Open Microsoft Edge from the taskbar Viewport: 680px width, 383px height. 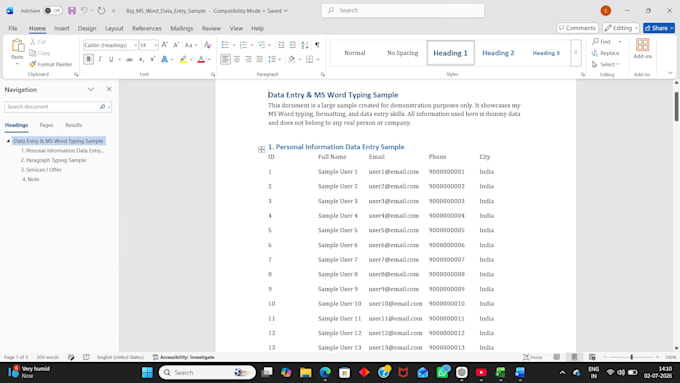325,372
